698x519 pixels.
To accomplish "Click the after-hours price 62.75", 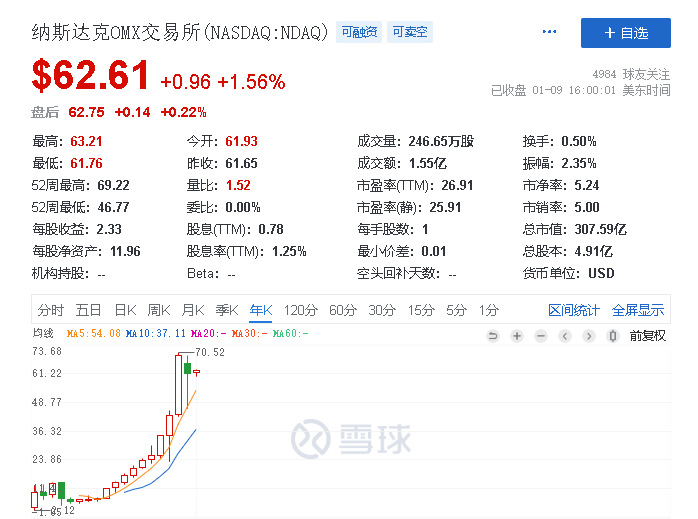I will point(86,112).
